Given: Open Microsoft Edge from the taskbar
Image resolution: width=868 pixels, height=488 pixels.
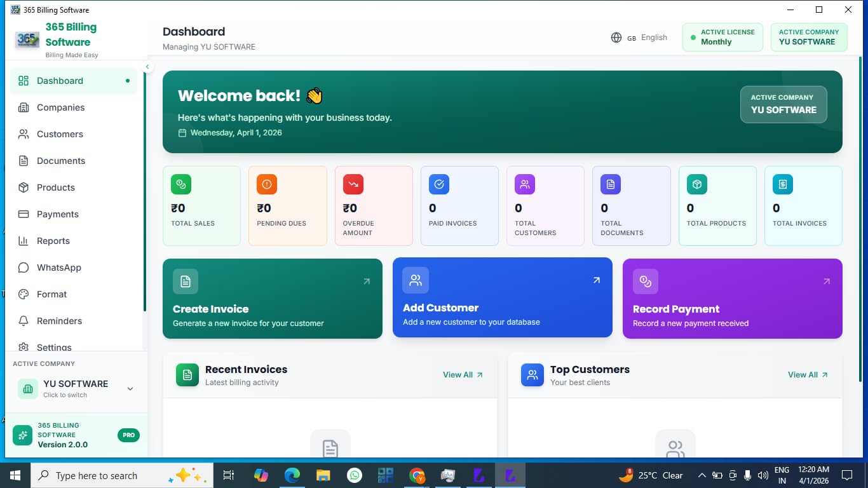Looking at the screenshot, I should 292,475.
